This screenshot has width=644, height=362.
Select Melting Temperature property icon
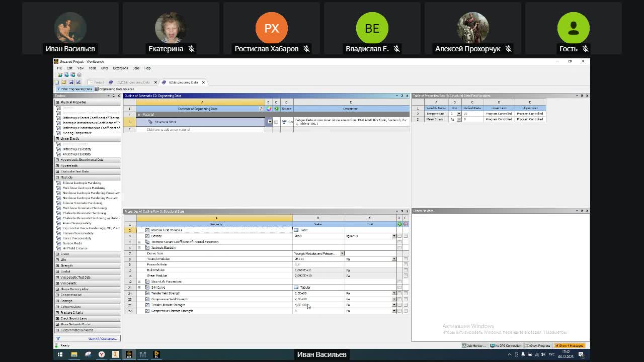pos(58,133)
